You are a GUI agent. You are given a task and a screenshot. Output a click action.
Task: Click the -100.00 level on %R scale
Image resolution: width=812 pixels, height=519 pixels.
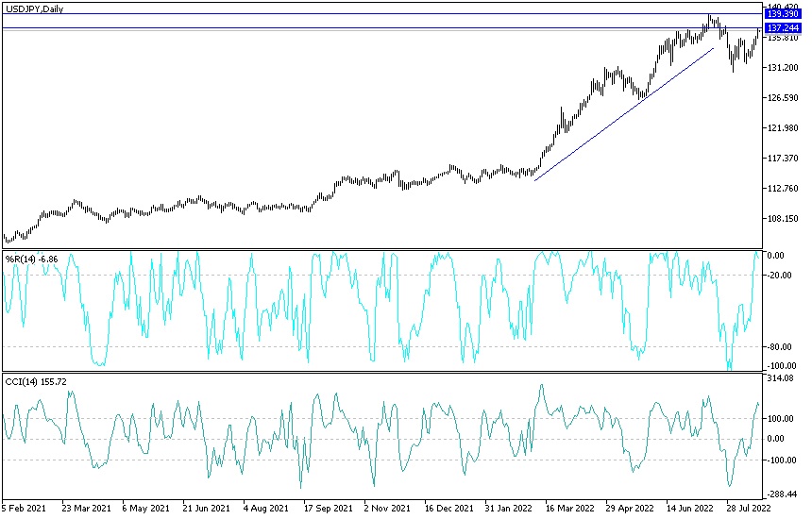click(781, 365)
